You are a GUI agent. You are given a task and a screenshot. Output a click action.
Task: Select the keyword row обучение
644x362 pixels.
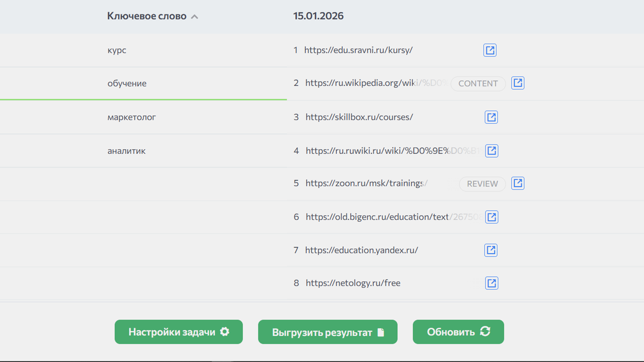tap(127, 83)
